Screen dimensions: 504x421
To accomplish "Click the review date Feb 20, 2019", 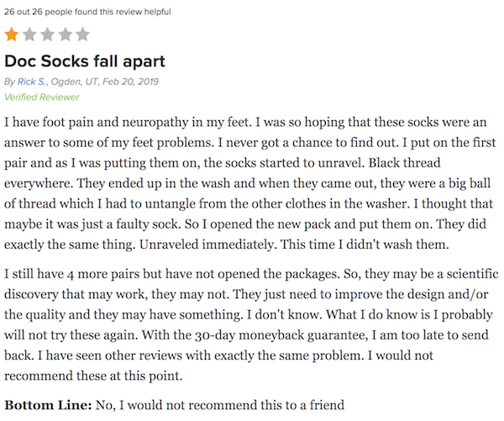I will 130,82.
